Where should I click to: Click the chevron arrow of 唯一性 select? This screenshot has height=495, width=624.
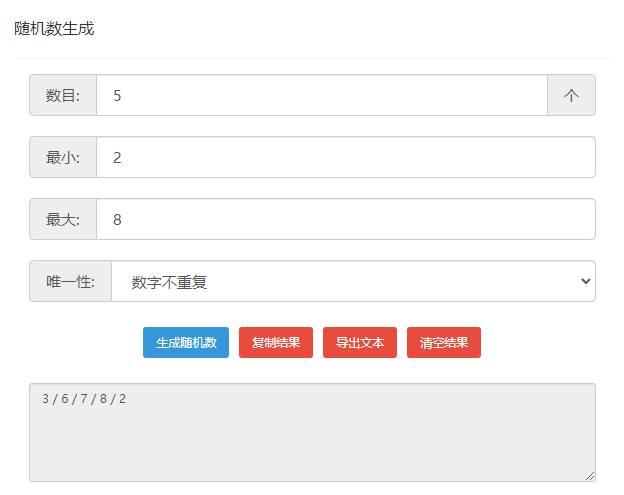[585, 281]
